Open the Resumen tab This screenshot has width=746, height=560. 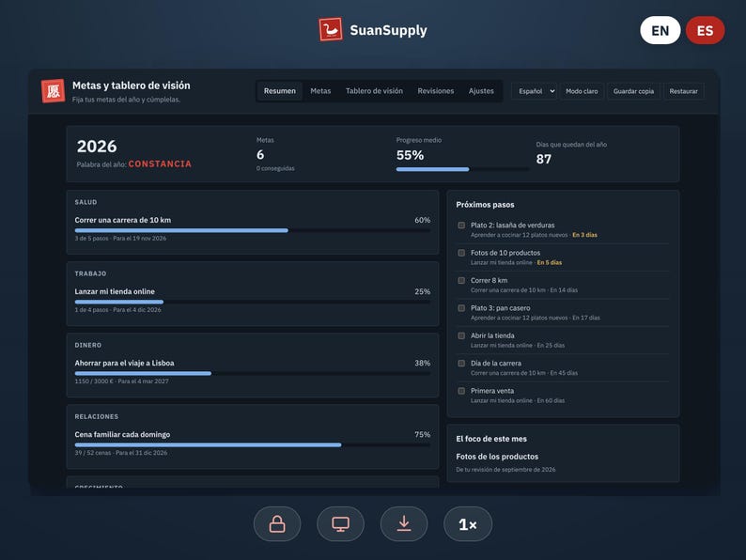[280, 91]
